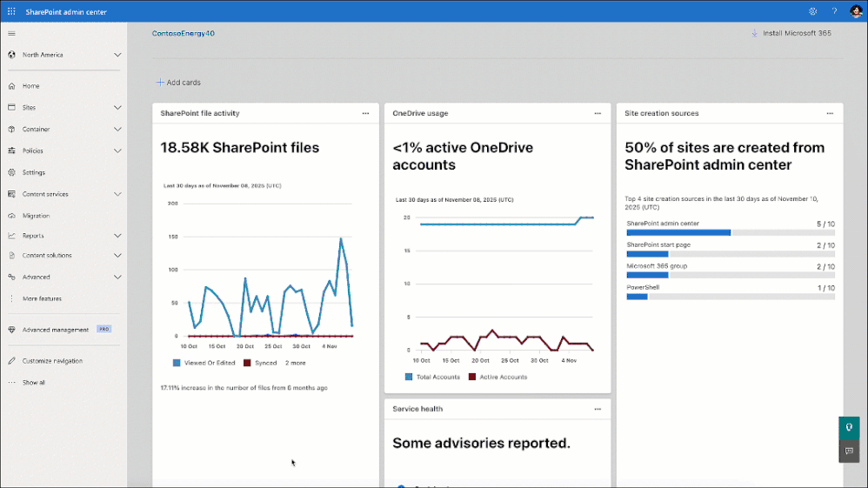Click the Show all ellipsis icon
Screen dimensions: 868x488
(x=11, y=382)
